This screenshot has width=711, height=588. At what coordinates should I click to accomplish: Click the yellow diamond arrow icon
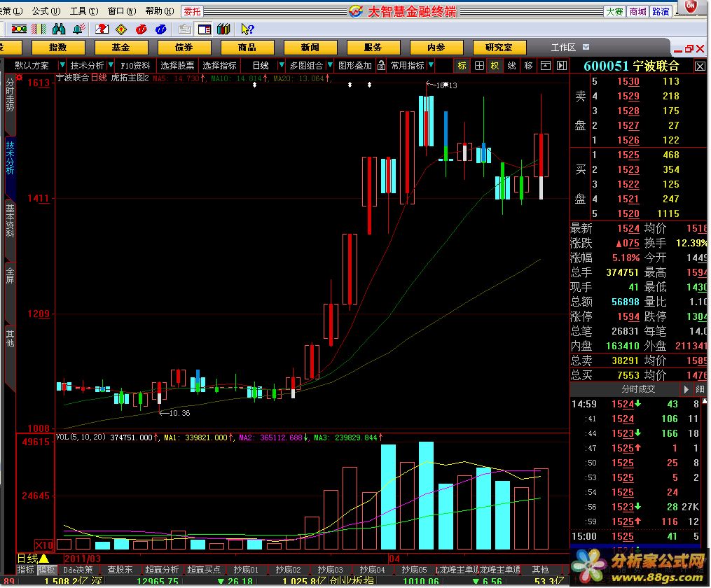coord(121,29)
